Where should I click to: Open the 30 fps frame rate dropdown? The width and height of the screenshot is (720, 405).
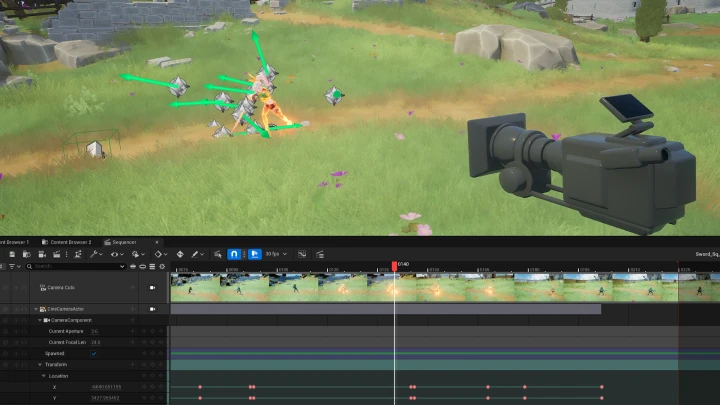(x=273, y=254)
